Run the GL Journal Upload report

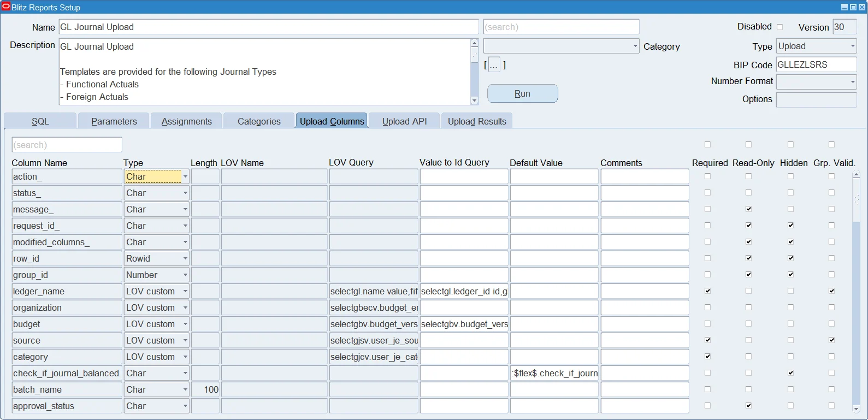coord(522,93)
